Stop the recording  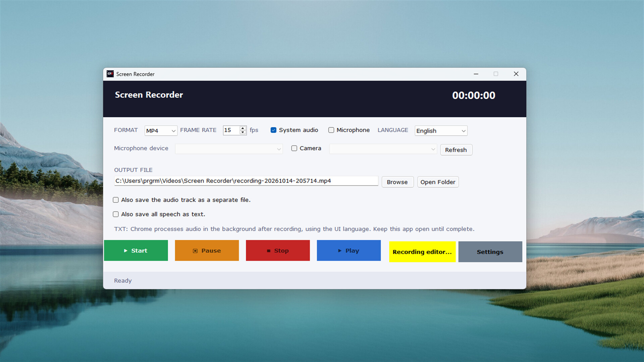pos(278,250)
